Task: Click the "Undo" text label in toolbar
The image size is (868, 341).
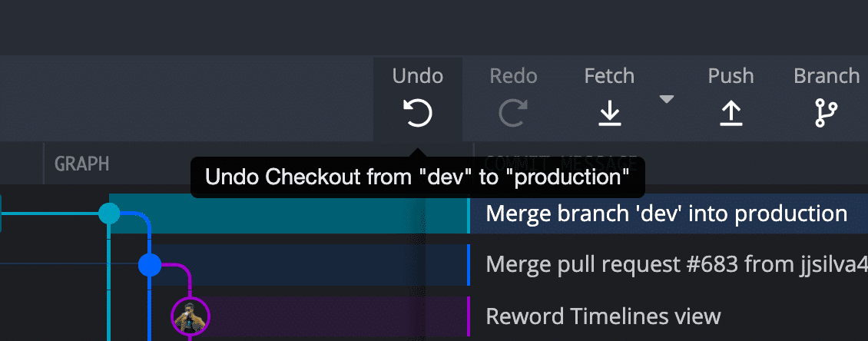Action: point(418,76)
